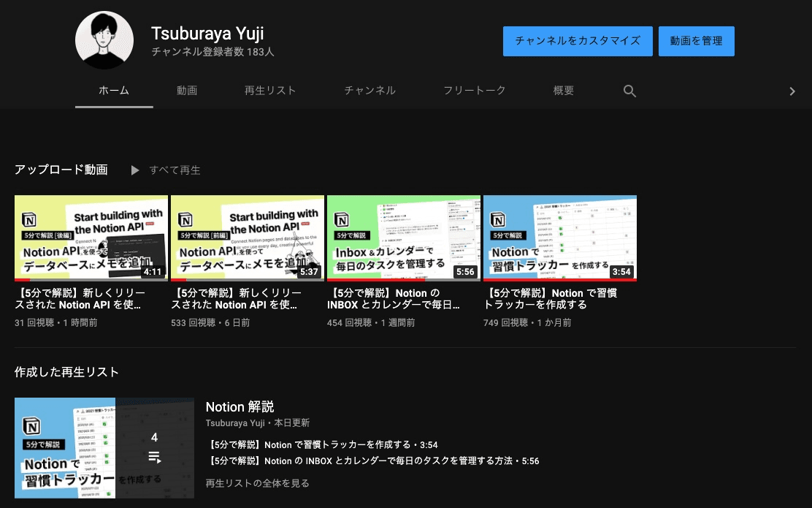This screenshot has height=508, width=812.
Task: Click the 533 回視聴・6 日前 text
Action: (210, 323)
